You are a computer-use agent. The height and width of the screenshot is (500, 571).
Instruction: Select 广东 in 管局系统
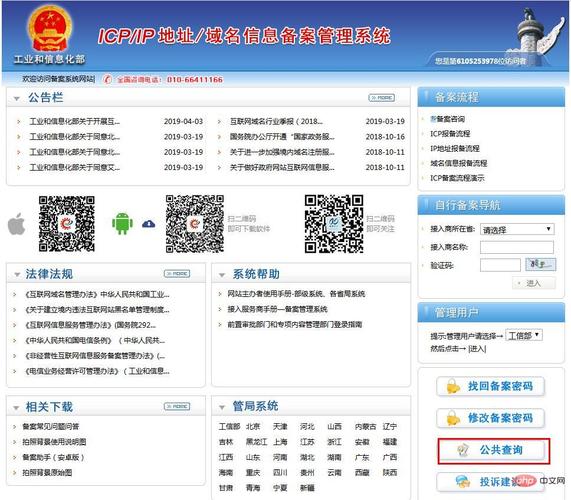362,457
